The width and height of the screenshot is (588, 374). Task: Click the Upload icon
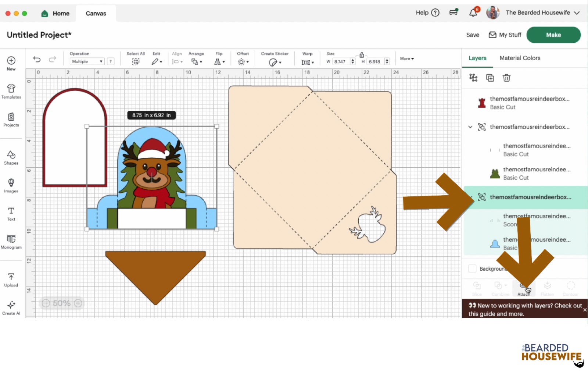click(11, 279)
